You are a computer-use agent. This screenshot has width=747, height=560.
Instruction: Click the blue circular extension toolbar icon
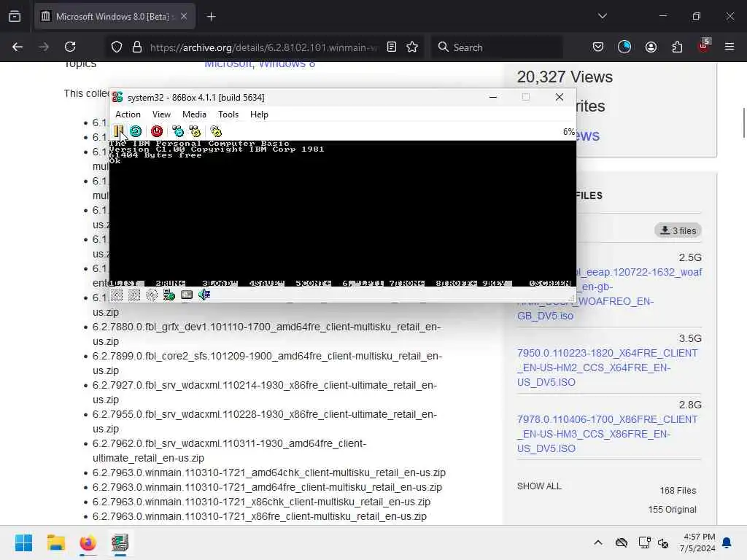click(x=624, y=47)
